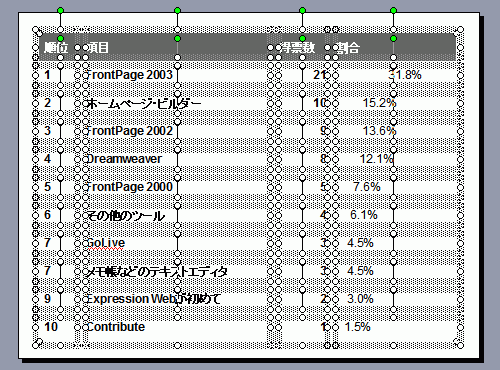Click the 12.1% percentage value
Image resolution: width=500 pixels, height=370 pixels.
point(377,159)
